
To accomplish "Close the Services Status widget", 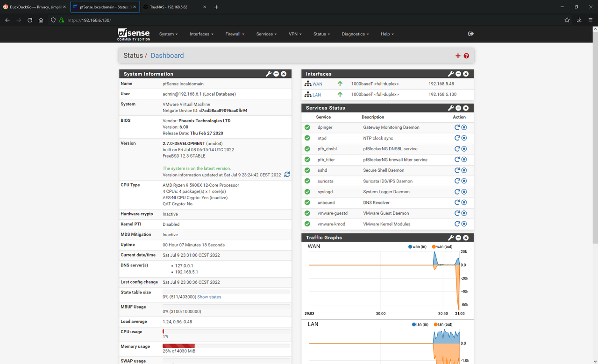I will coord(466,108).
